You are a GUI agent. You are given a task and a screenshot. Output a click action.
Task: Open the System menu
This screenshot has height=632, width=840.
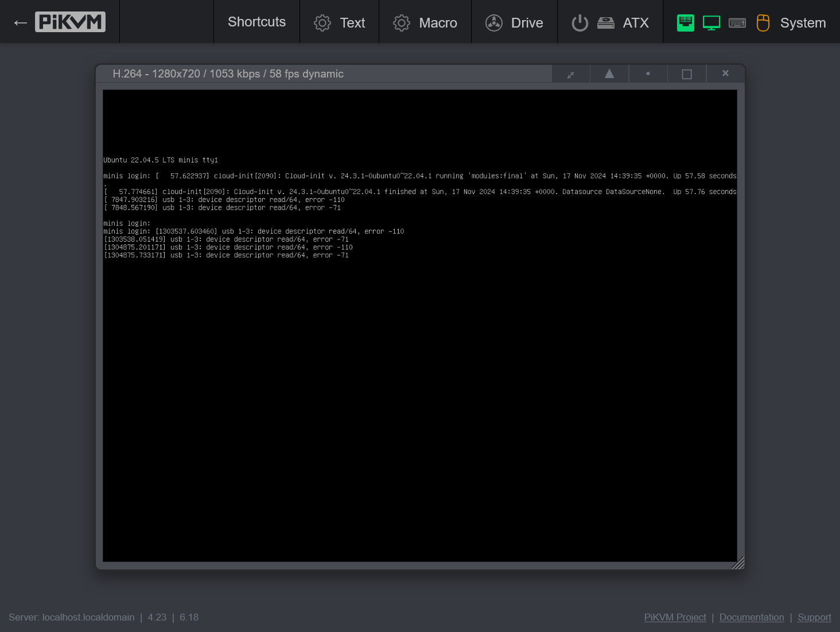(803, 23)
